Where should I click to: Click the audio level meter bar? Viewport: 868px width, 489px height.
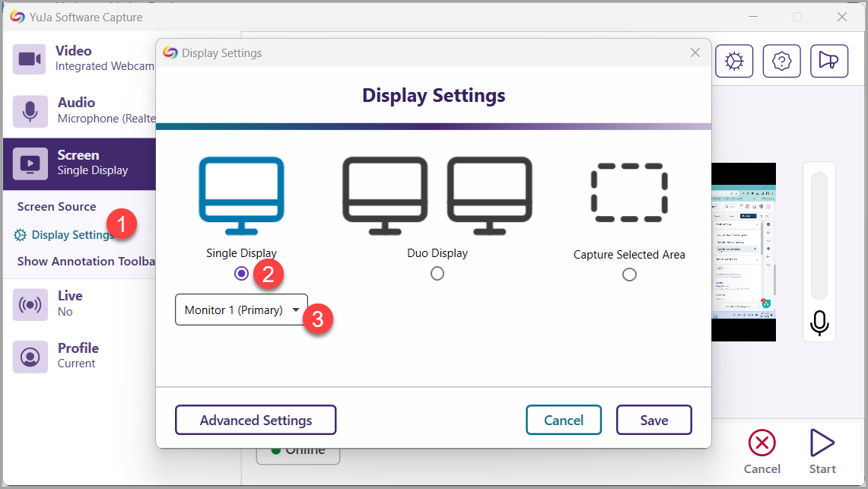[x=819, y=236]
